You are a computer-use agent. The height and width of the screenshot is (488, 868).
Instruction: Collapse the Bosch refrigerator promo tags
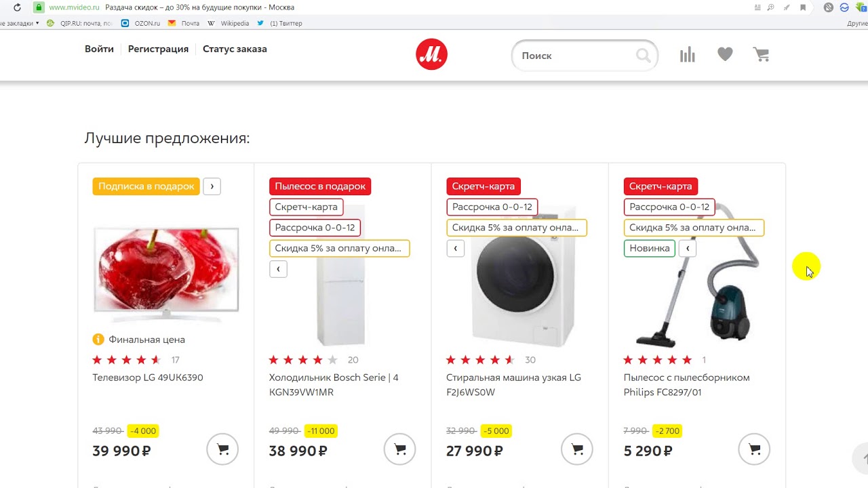tap(278, 269)
